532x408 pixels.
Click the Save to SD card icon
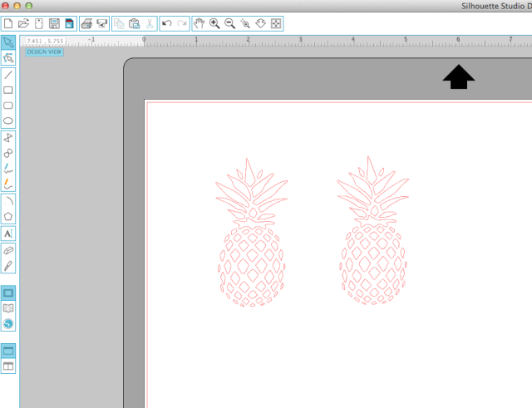(69, 23)
